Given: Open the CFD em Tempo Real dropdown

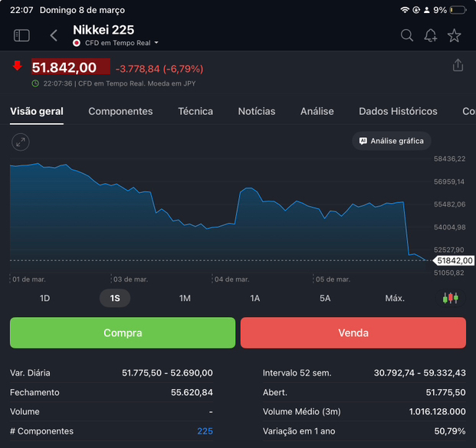Looking at the screenshot, I should (117, 43).
